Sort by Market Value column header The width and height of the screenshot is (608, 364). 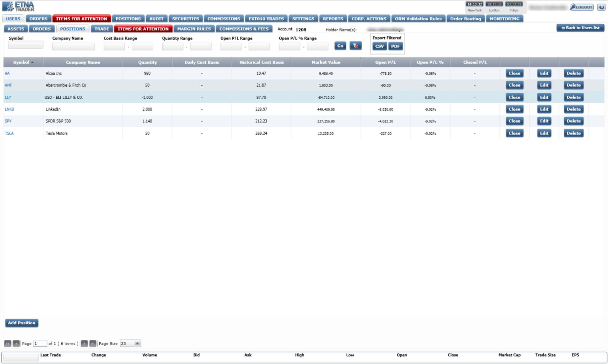click(326, 62)
